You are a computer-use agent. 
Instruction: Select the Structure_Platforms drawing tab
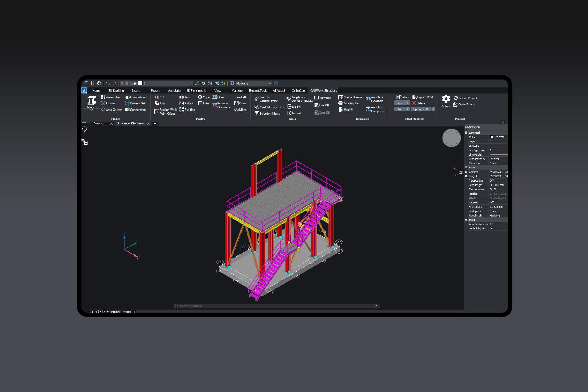tap(130, 123)
